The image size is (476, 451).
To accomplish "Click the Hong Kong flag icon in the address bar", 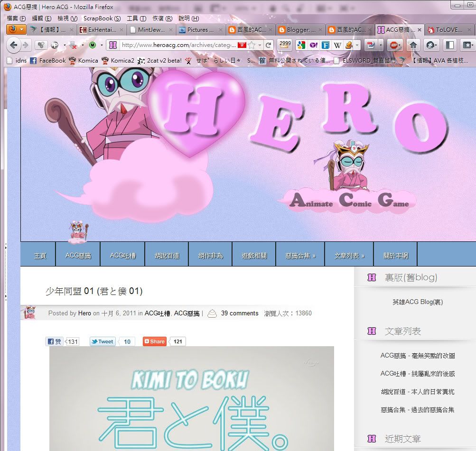I will pos(242,45).
